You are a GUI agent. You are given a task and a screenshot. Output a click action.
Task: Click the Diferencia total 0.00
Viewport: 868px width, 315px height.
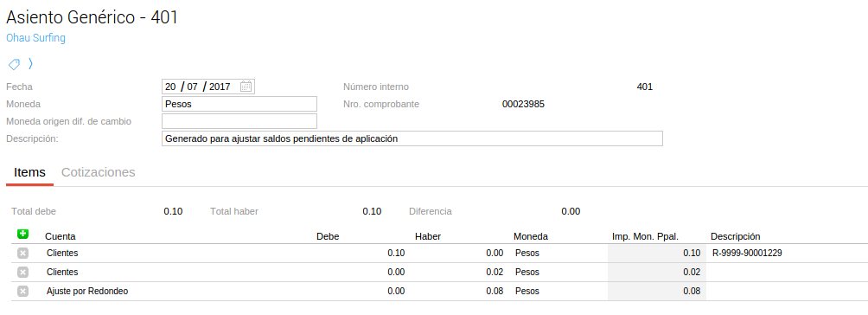click(x=571, y=211)
